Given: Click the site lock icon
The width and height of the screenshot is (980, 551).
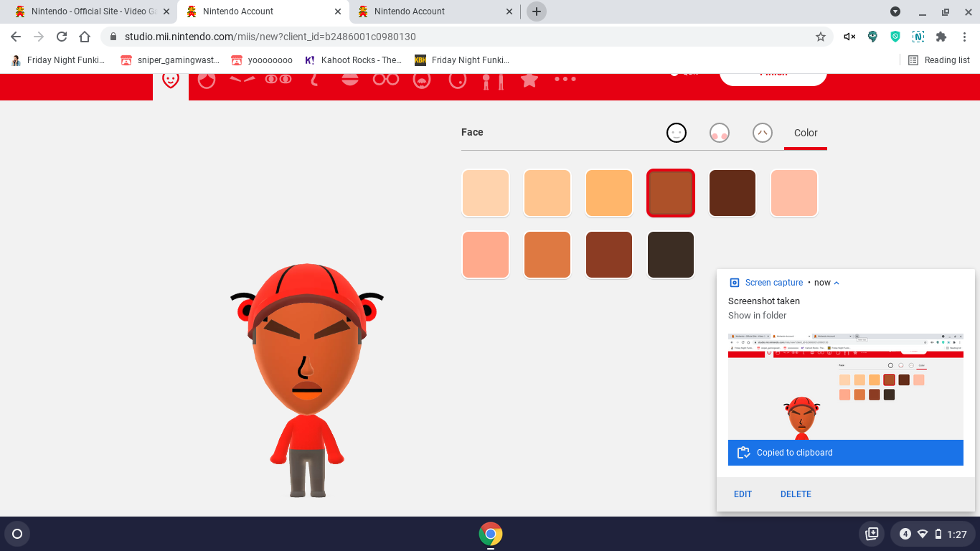Looking at the screenshot, I should [x=113, y=37].
